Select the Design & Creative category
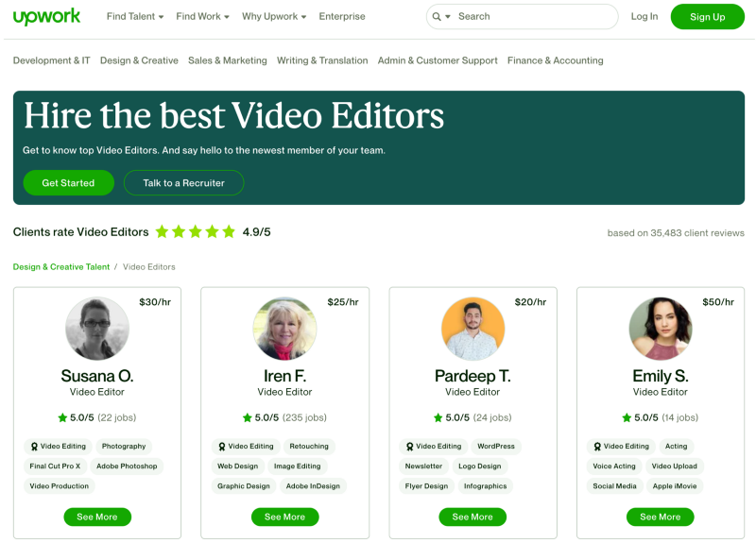This screenshot has height=543, width=756. click(x=139, y=60)
